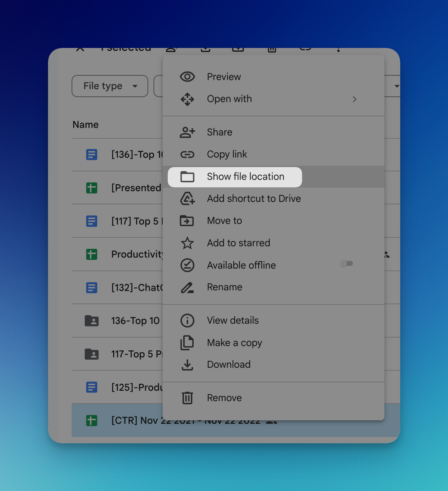Screen dimensions: 448x491
Task: Toggle the Available offline switch
Action: coord(346,264)
